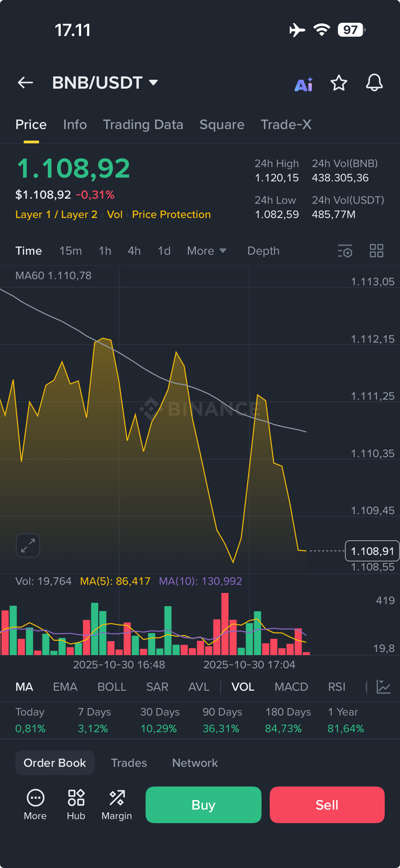Open the Binance Ai assistant
This screenshot has width=400, height=868.
[x=304, y=83]
